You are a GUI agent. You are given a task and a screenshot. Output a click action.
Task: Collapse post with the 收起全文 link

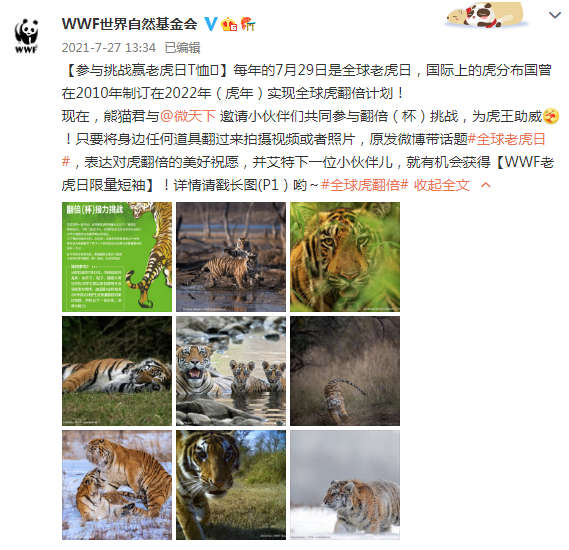pyautogui.click(x=441, y=185)
